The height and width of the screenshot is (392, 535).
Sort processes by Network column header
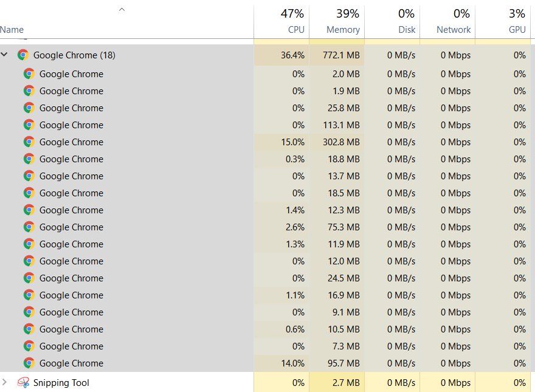[x=447, y=21]
